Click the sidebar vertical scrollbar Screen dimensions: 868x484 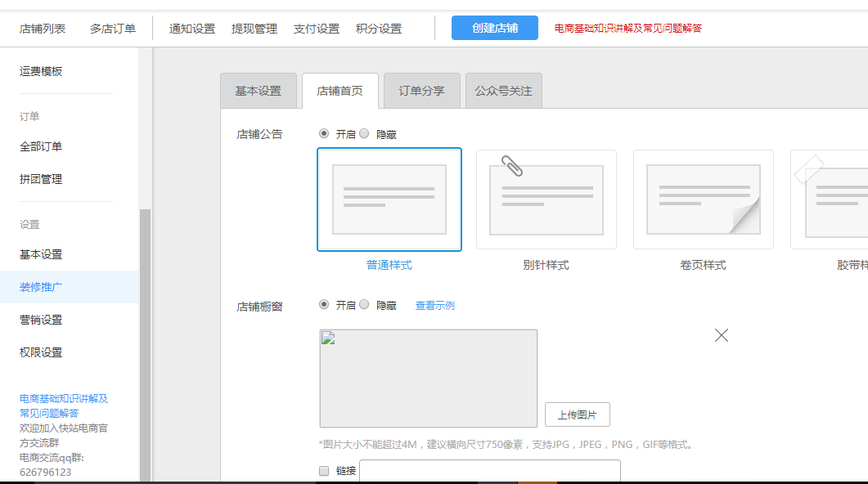(146, 343)
